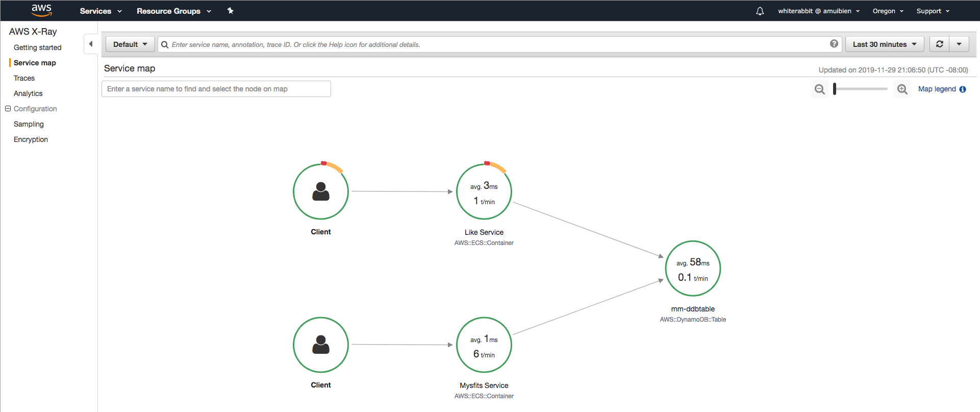
Task: Go to Getting started page
Action: coord(38,47)
